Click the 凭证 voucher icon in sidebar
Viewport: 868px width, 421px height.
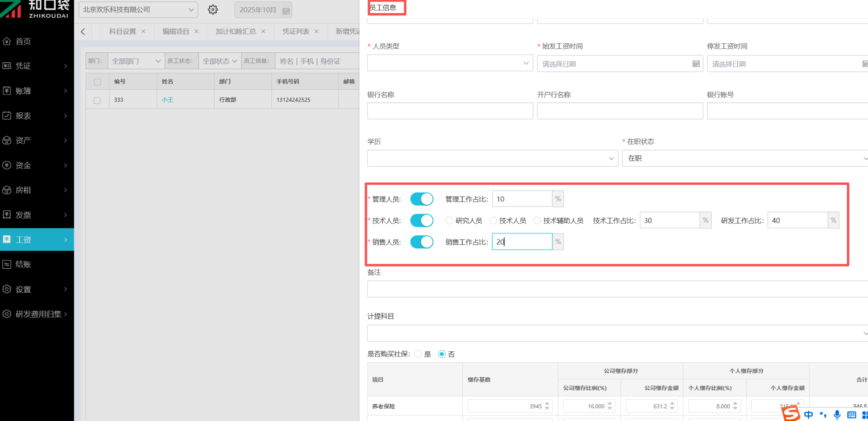[7, 66]
